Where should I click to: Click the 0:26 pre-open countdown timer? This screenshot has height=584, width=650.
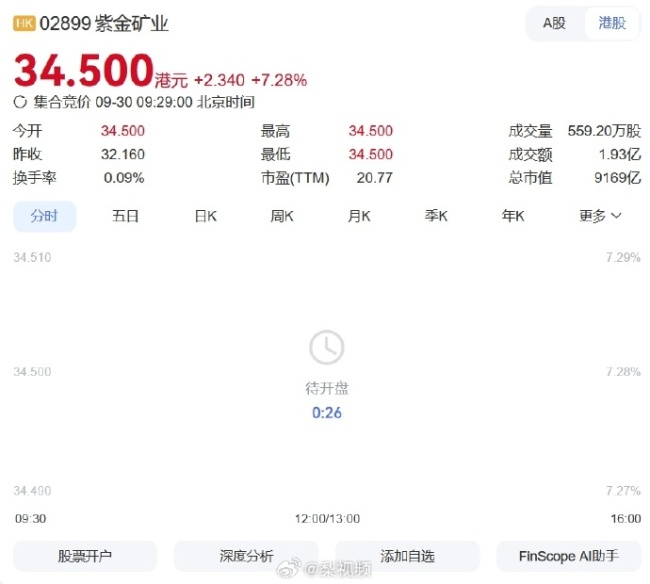tap(326, 412)
